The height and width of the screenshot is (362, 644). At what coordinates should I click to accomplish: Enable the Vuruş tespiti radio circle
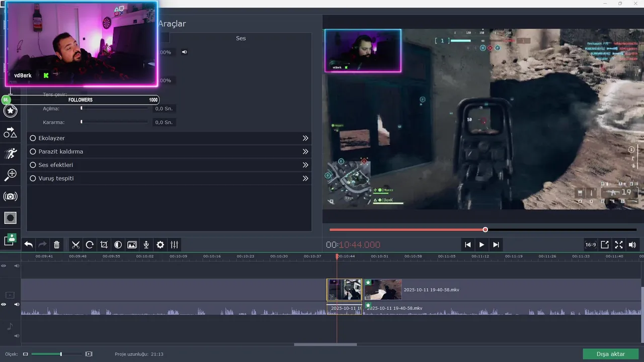pos(33,178)
